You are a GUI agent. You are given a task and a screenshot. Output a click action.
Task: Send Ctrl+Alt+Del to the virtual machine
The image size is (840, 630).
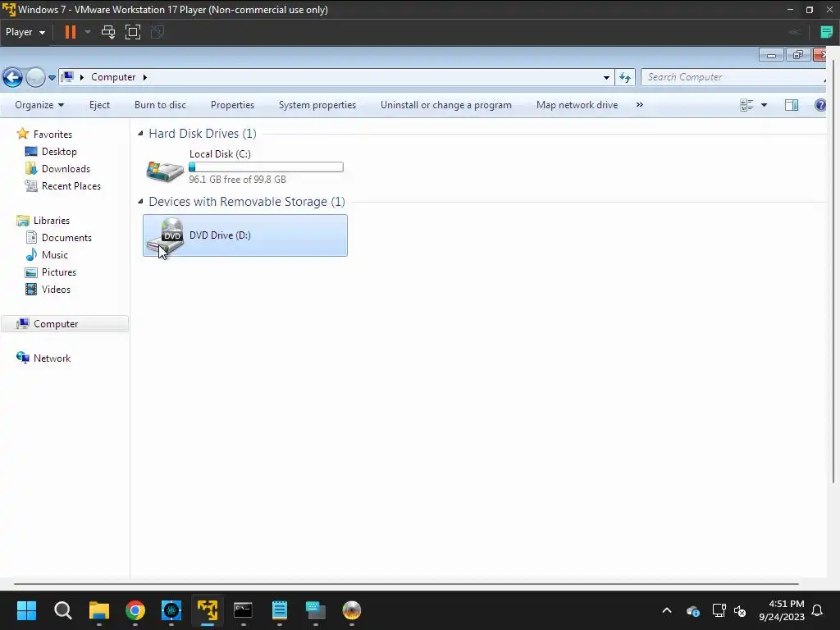pyautogui.click(x=108, y=32)
